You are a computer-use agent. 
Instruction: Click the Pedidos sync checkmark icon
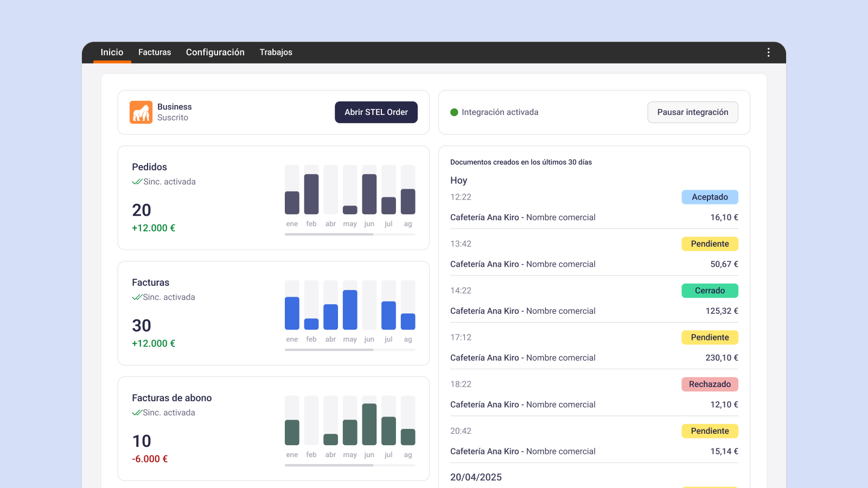point(137,182)
